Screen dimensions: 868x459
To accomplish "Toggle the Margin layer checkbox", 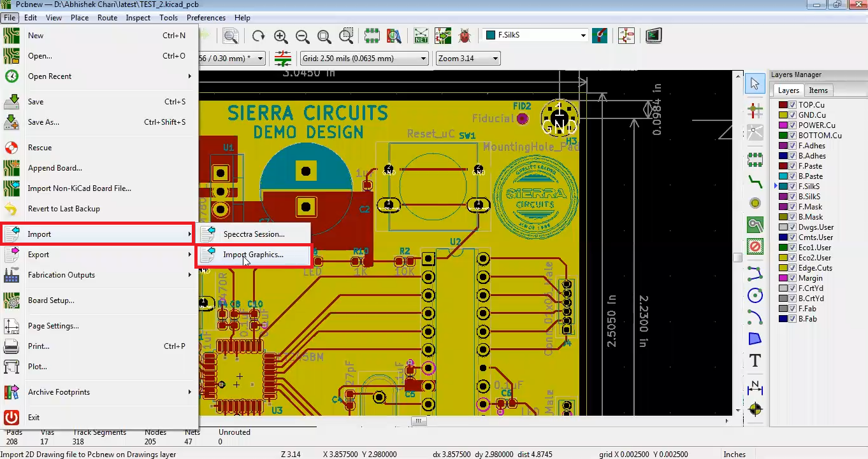I will point(793,278).
